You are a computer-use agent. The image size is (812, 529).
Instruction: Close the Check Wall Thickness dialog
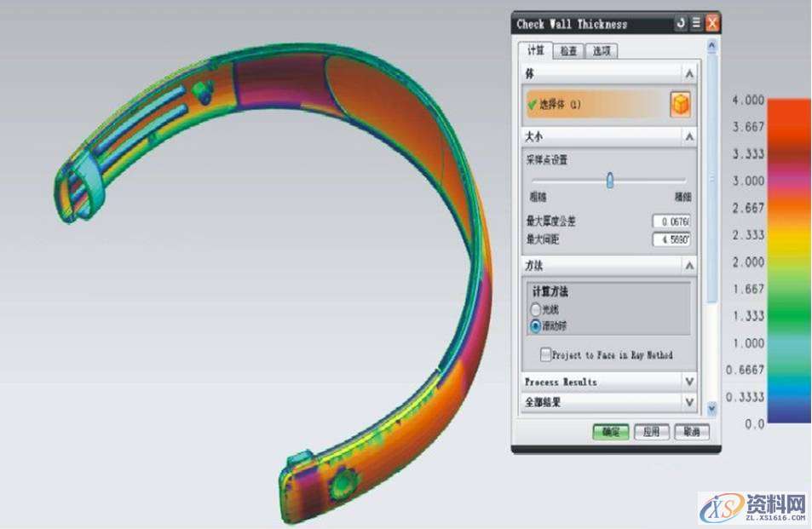pyautogui.click(x=712, y=24)
